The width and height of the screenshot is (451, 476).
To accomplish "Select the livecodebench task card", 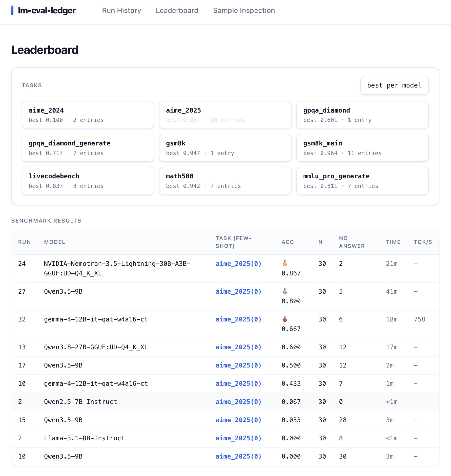I will click(x=88, y=181).
